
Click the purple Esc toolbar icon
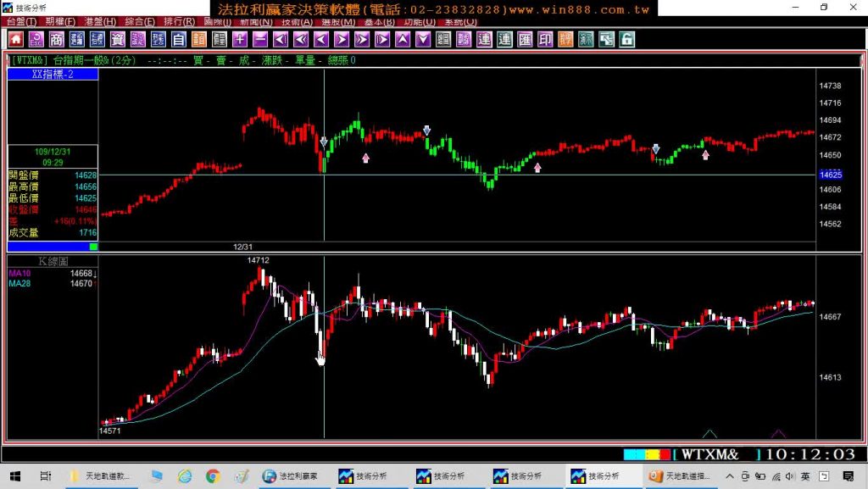(36, 39)
